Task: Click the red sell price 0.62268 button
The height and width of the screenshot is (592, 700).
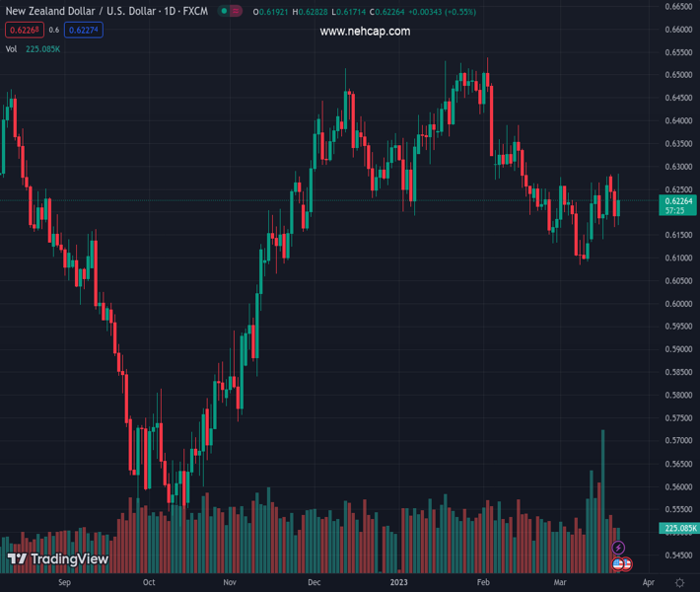Action: coord(24,31)
